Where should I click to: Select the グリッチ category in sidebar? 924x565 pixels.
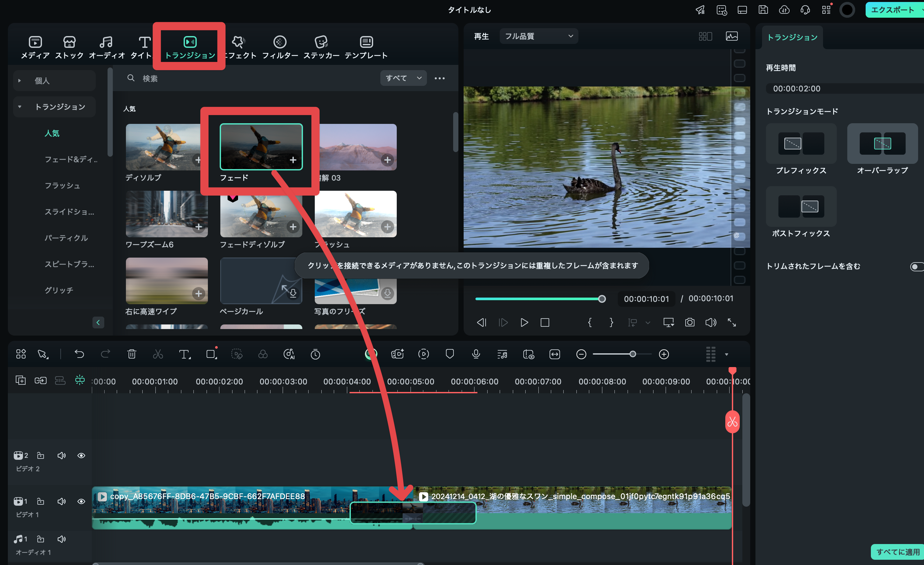[59, 290]
